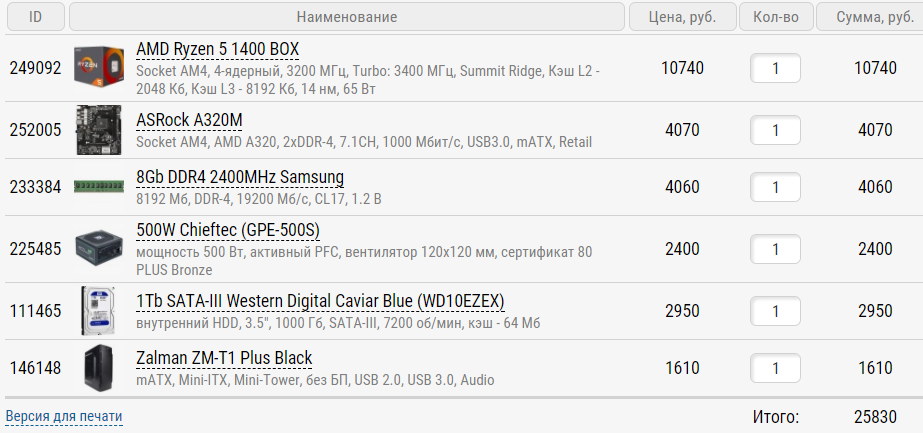This screenshot has height=433, width=923.
Task: Click the ASRock A320M motherboard image
Action: click(99, 130)
